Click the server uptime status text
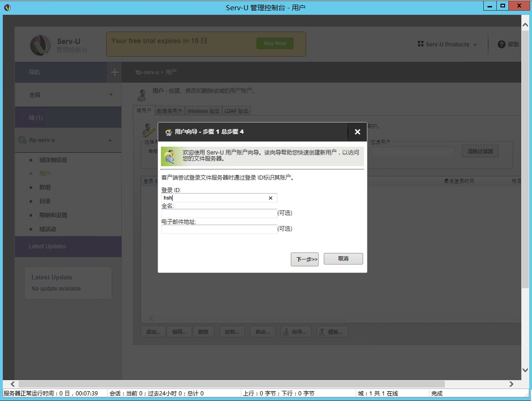The height and width of the screenshot is (401, 532). (51, 394)
